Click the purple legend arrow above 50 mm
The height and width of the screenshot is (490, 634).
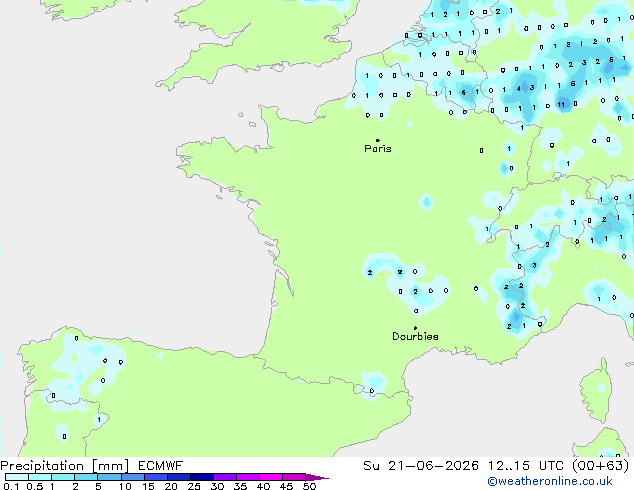(317, 477)
